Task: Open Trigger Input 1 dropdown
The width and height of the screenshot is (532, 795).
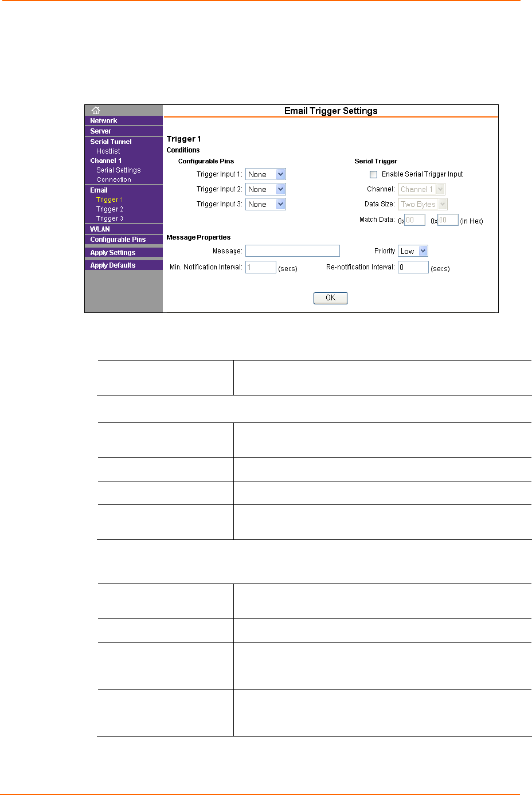Action: coord(265,174)
